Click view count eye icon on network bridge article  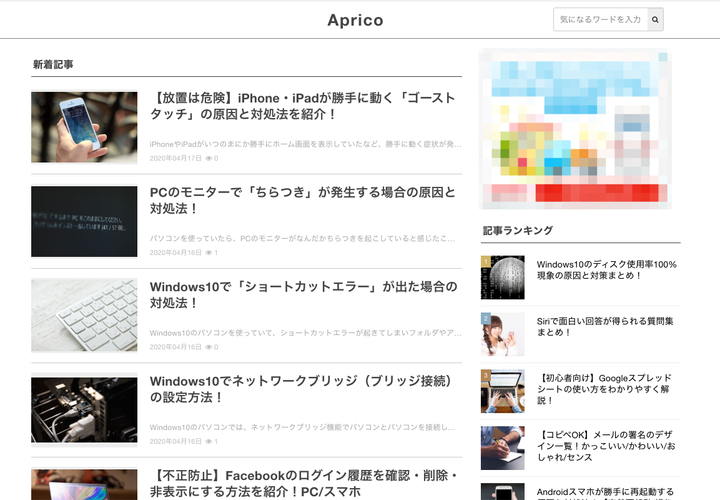pyautogui.click(x=208, y=441)
